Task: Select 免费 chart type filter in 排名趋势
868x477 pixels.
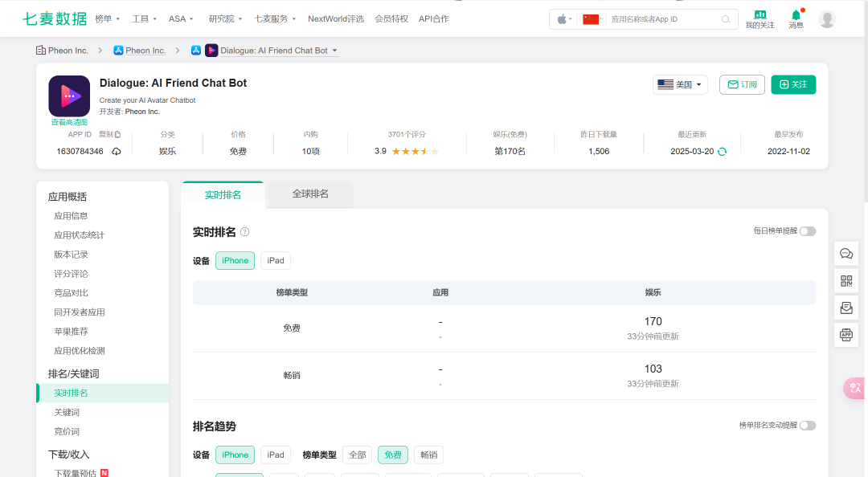Action: tap(393, 455)
